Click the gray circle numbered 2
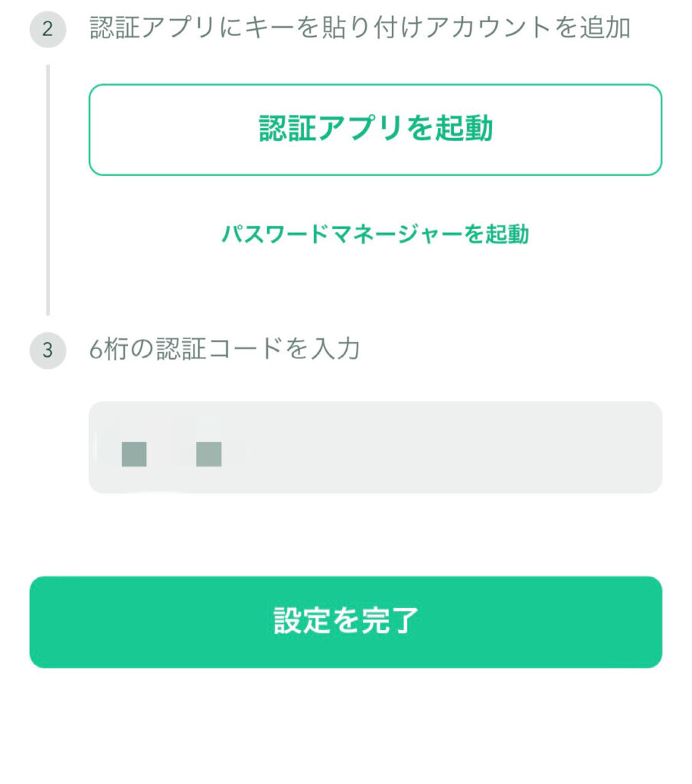The height and width of the screenshot is (784, 692). click(47, 29)
